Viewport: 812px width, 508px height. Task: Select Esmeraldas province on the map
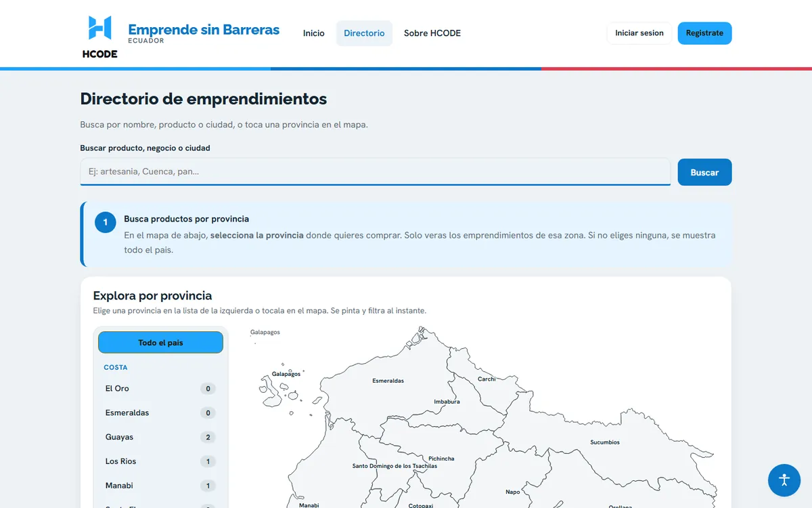click(388, 381)
